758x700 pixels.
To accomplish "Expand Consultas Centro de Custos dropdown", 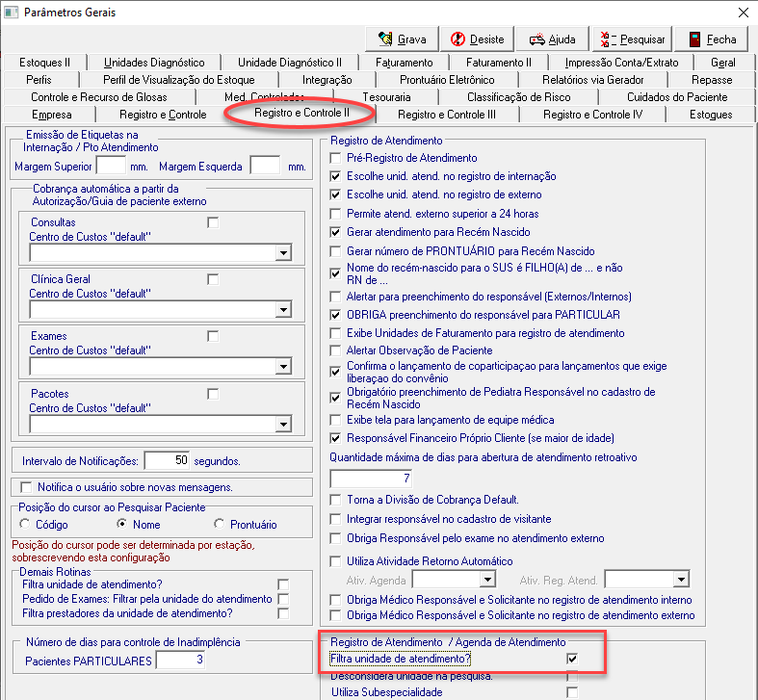I will [283, 253].
